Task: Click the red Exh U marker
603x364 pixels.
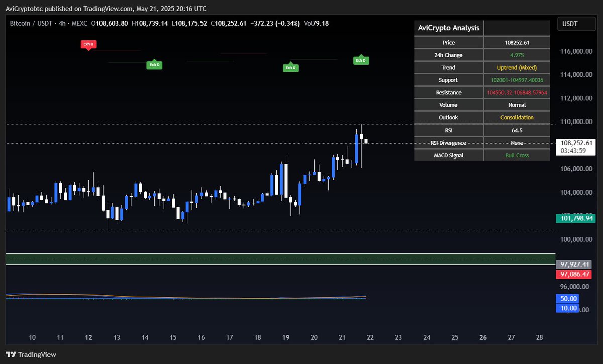Action: click(88, 44)
